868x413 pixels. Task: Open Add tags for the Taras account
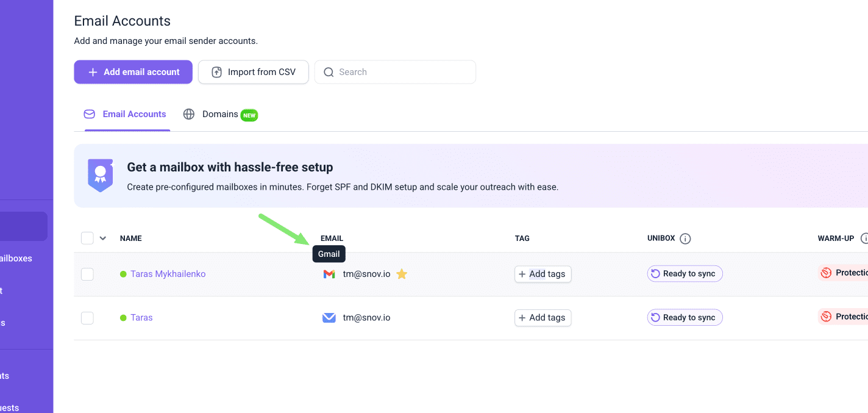point(542,318)
